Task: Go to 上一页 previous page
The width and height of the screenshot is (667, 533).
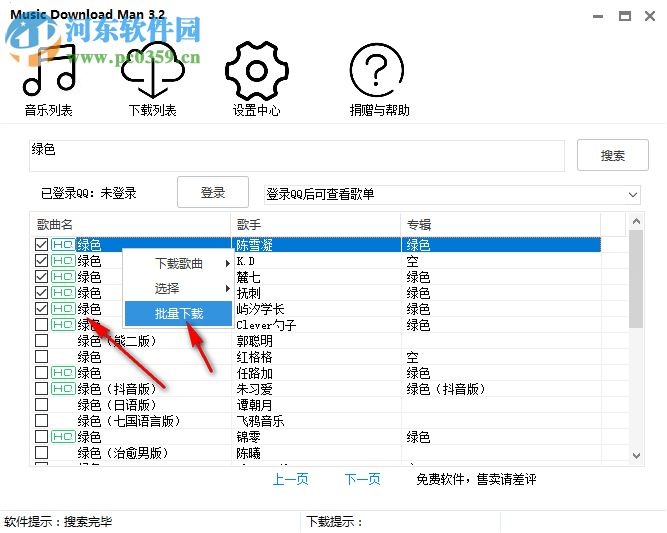Action: [x=291, y=479]
